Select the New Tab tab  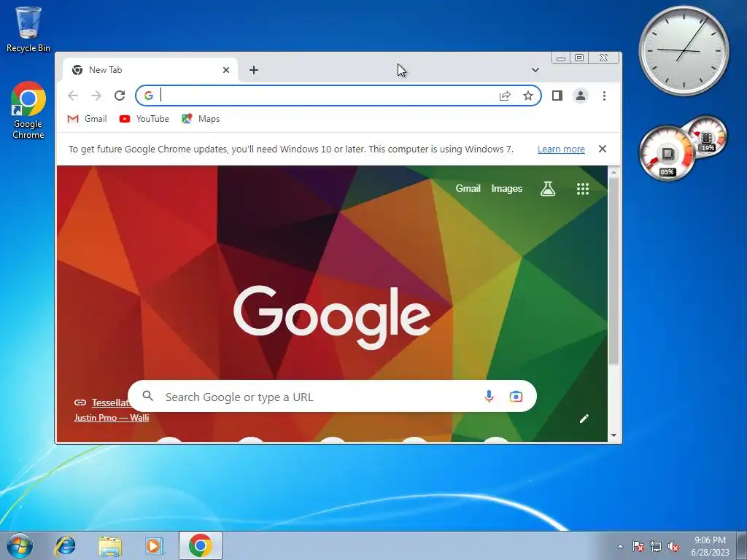pyautogui.click(x=150, y=70)
